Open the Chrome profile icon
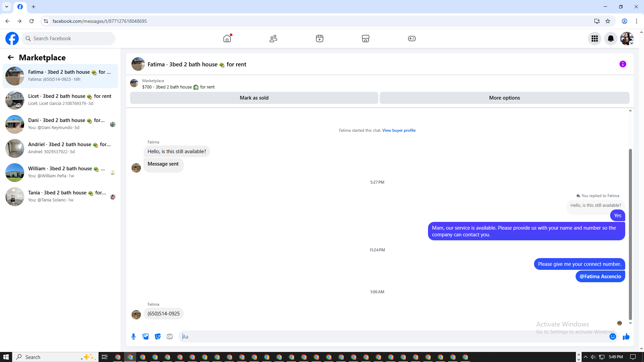This screenshot has width=644, height=362. point(625,21)
